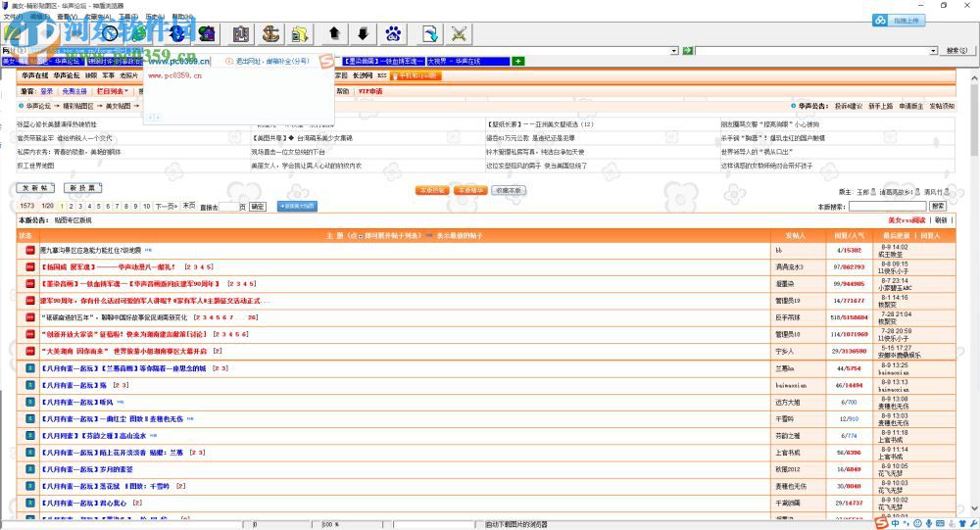Click the green plus new tab icon
Screen dimensions: 980x530
[x=518, y=61]
